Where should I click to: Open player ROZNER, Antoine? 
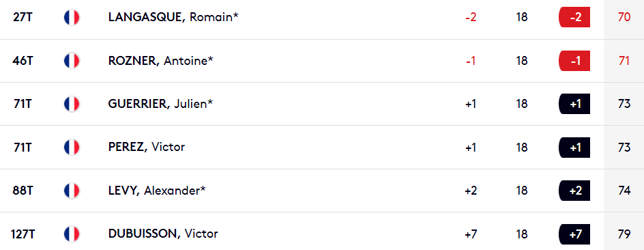tap(161, 61)
